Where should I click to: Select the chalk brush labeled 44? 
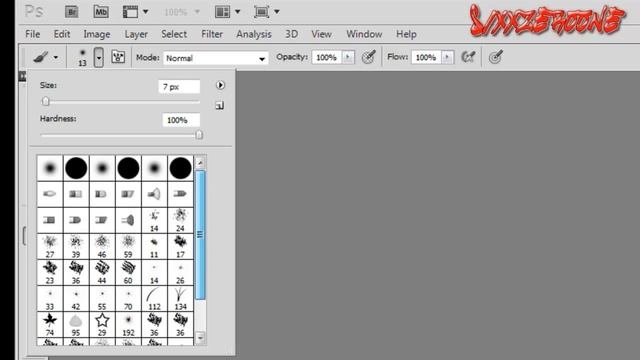[x=102, y=273]
